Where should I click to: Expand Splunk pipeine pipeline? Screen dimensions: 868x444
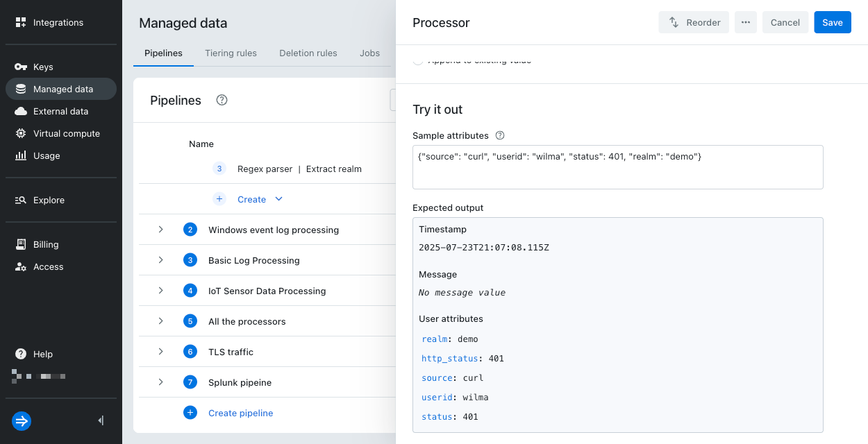160,382
